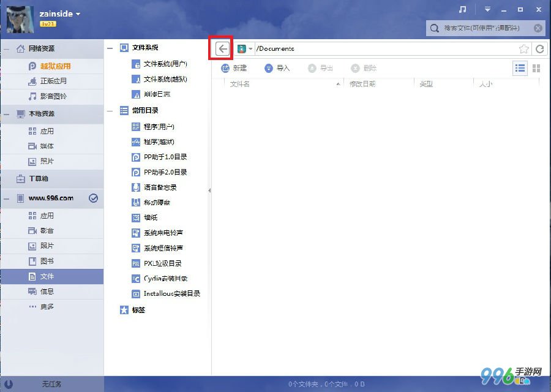Select 标签 bookmarks star item
Screen dimensions: 551x392
[x=132, y=310]
